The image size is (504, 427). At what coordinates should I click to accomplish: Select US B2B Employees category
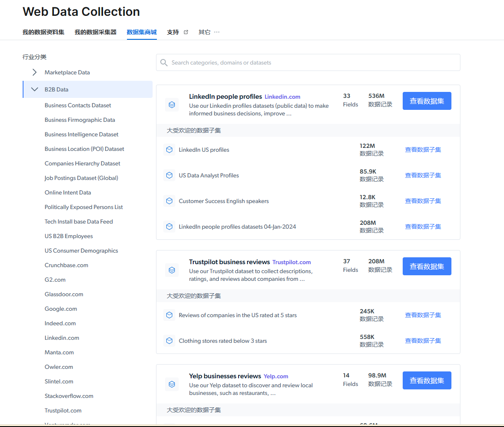(68, 236)
